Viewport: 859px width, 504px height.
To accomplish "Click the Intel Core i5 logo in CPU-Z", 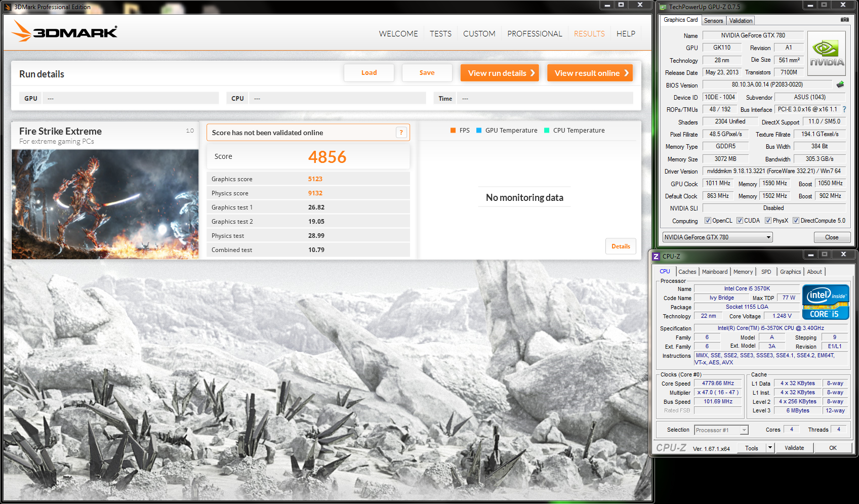I will coord(825,302).
